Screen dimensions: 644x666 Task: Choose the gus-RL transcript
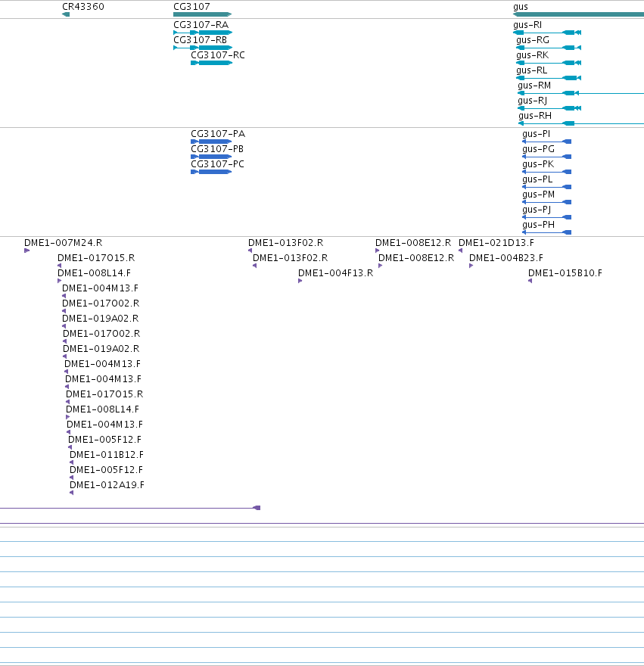coord(549,78)
